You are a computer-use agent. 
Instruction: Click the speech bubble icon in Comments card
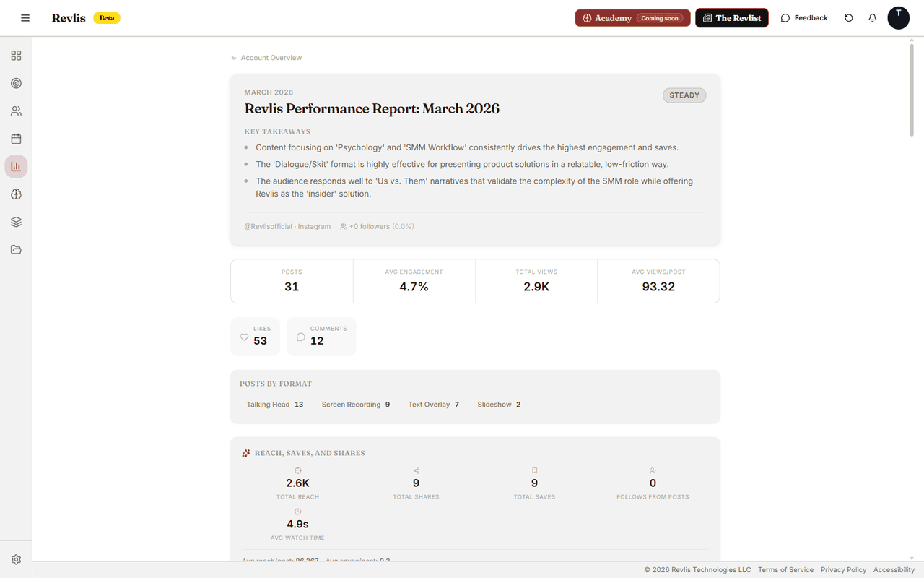pos(301,337)
